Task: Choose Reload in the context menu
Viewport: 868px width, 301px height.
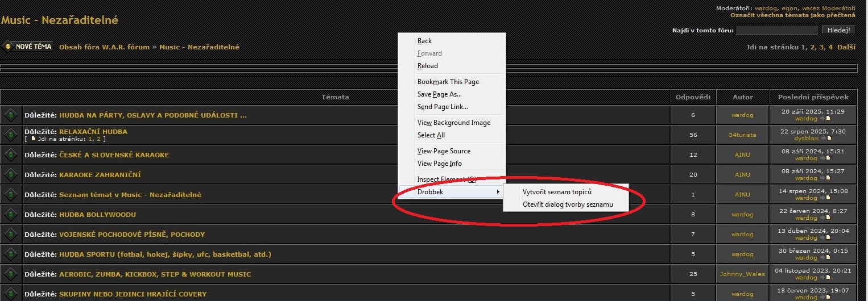Action: 428,66
